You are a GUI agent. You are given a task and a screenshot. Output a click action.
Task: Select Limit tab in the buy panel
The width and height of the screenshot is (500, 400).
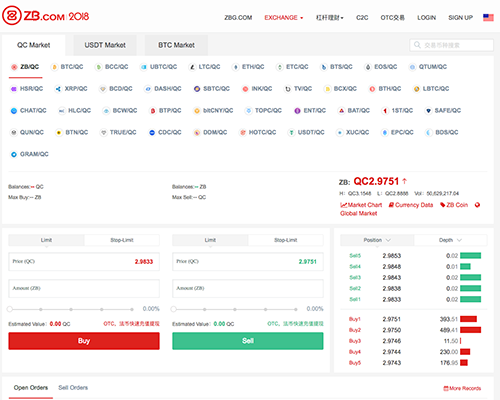point(46,240)
